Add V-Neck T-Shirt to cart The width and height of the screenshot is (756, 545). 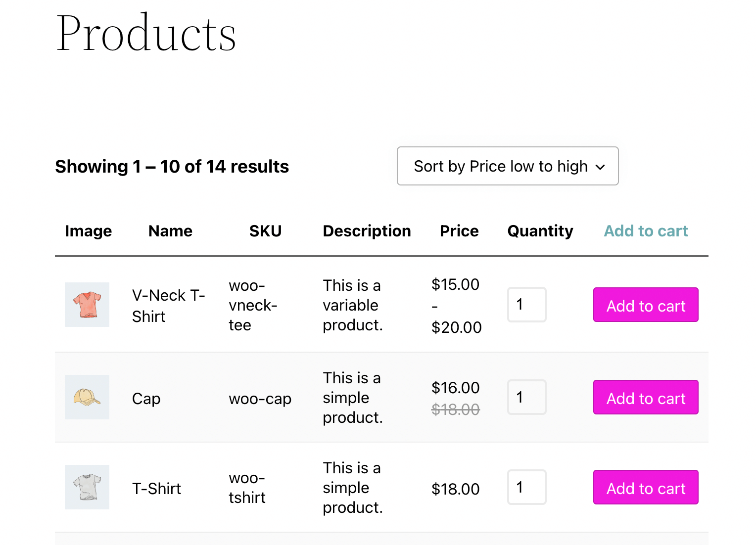pyautogui.click(x=646, y=305)
